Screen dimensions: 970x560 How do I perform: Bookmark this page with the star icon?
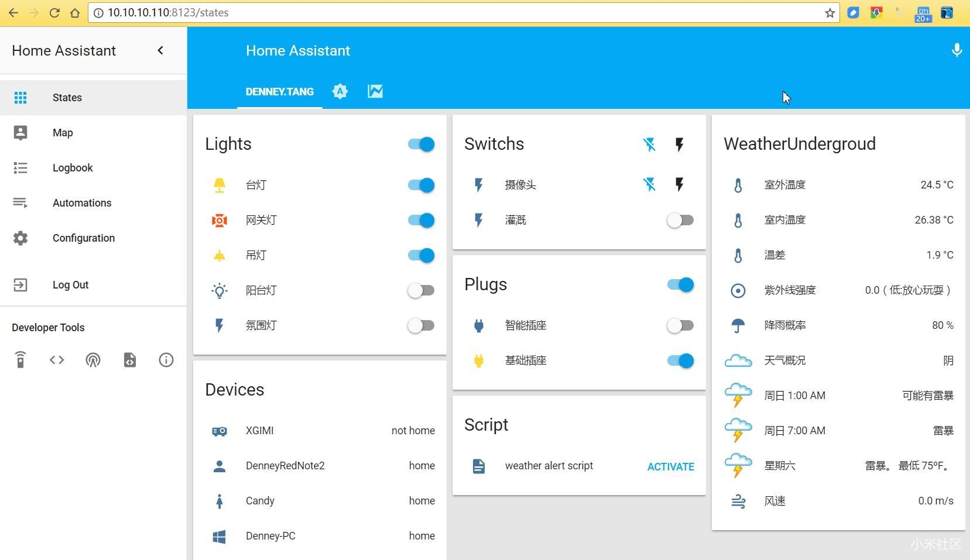coord(830,13)
